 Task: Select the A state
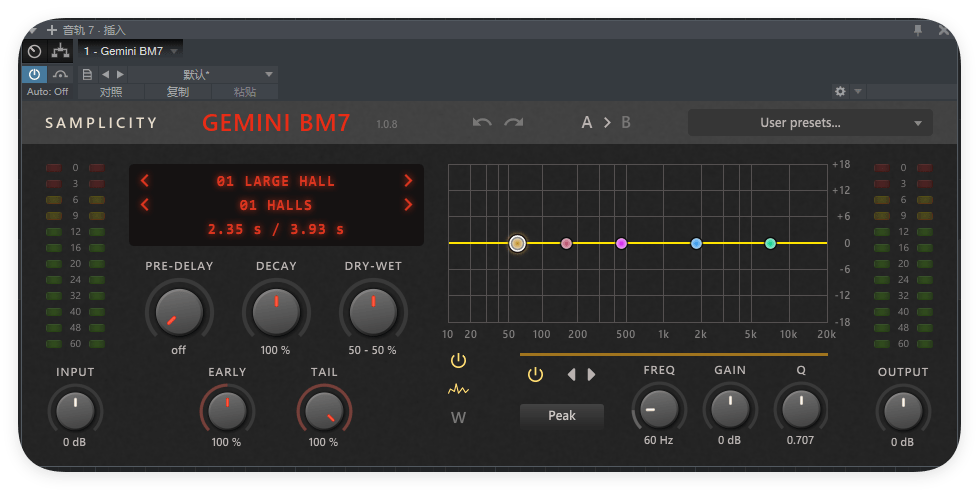click(x=587, y=122)
